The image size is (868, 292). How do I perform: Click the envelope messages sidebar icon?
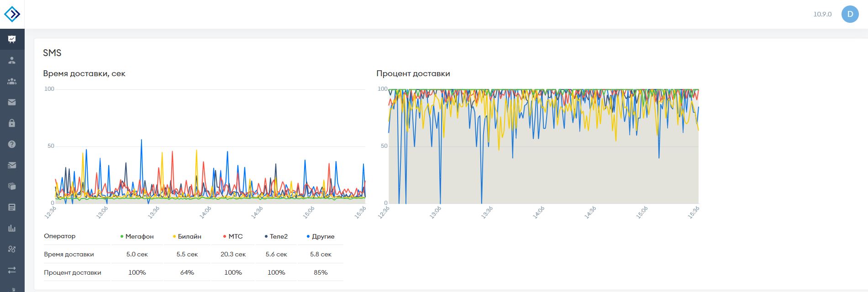point(12,102)
